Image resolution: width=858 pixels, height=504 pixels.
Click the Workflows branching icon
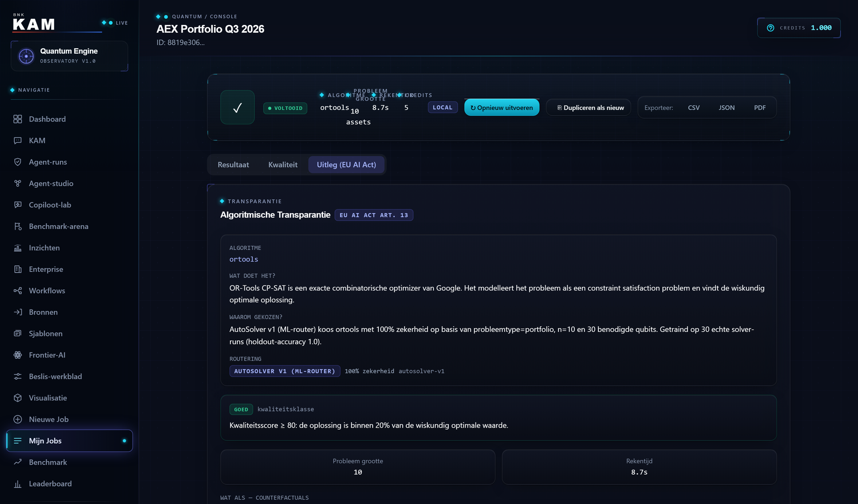tap(17, 290)
